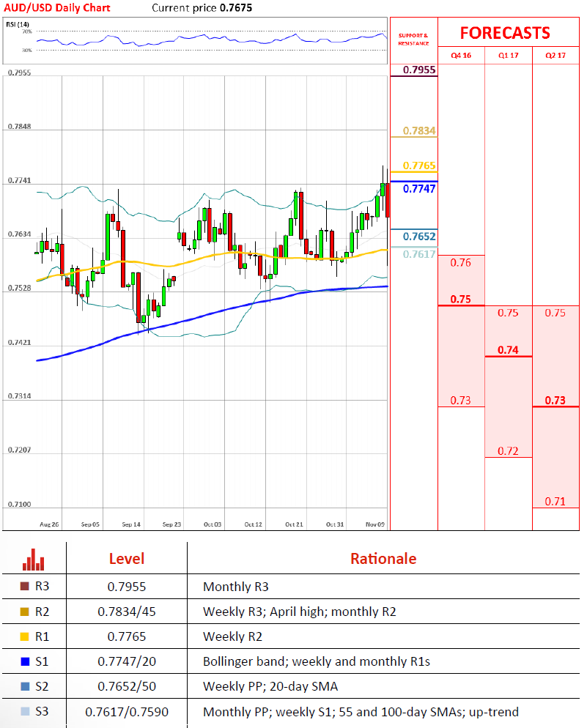587x728 pixels.
Task: Click the 0.7741 price axis label
Action: point(20,180)
